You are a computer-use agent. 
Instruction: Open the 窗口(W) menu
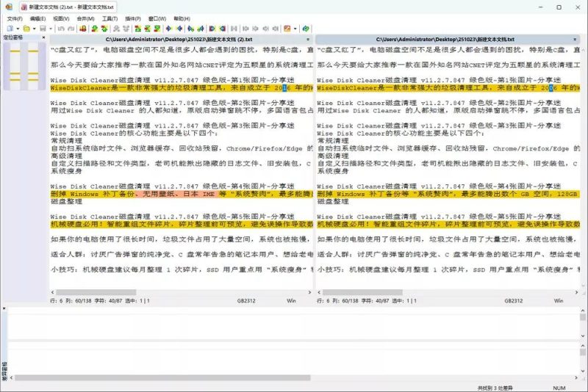[157, 18]
